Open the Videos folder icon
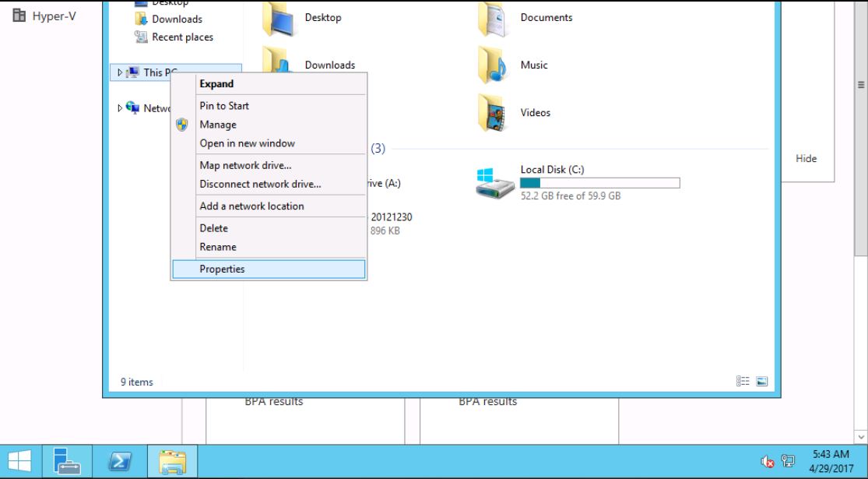This screenshot has width=868, height=479. coord(493,113)
